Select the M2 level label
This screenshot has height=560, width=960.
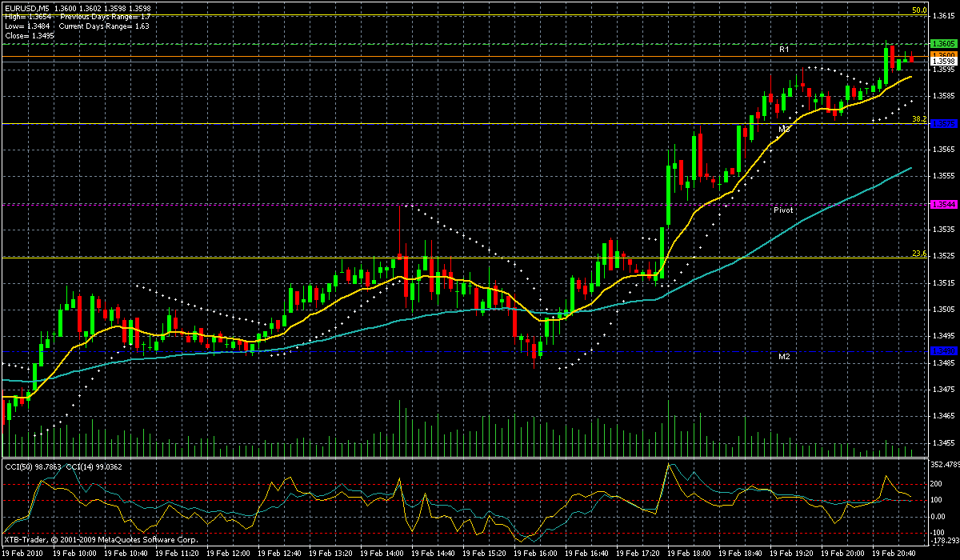pos(785,355)
